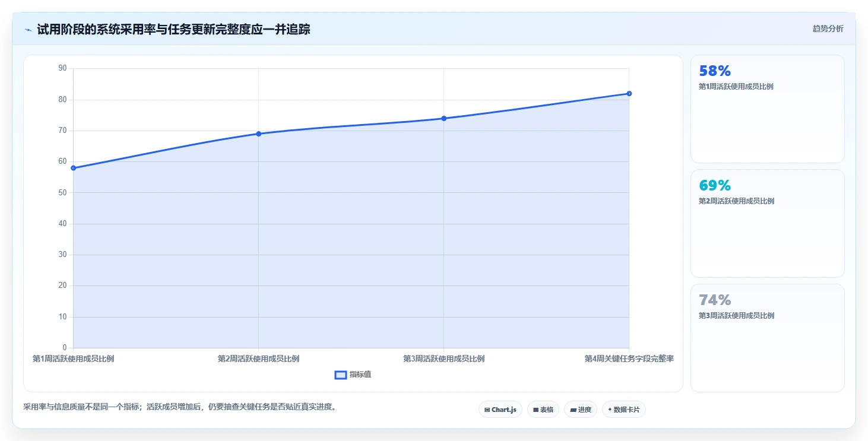Click the trend icon before the panel title

[28, 30]
